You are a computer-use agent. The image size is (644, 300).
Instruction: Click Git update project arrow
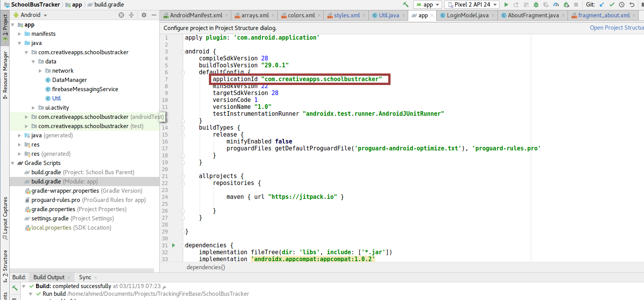coord(602,5)
